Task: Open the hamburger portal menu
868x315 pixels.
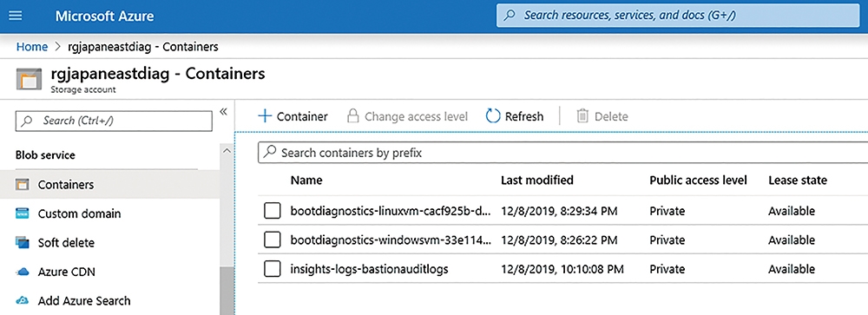Action: (x=16, y=16)
